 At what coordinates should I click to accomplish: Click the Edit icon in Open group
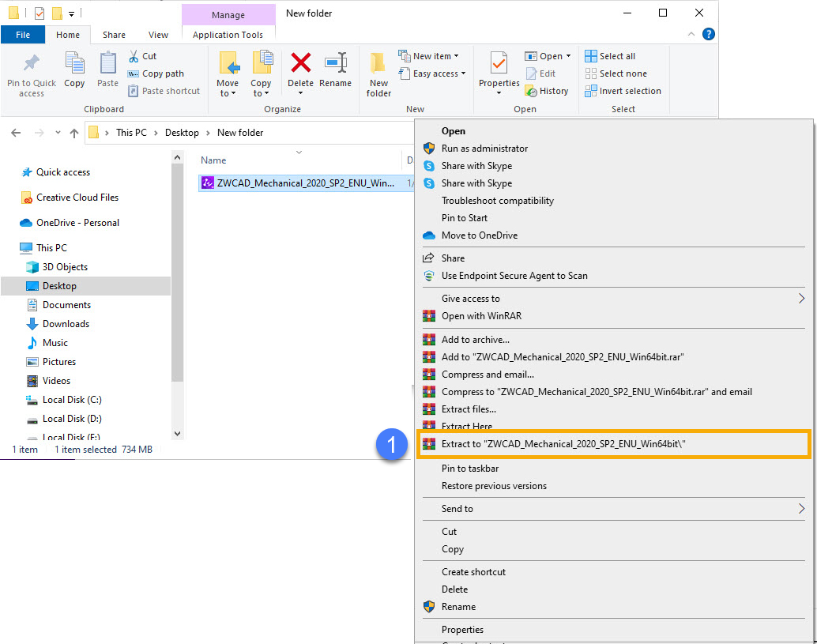point(531,74)
